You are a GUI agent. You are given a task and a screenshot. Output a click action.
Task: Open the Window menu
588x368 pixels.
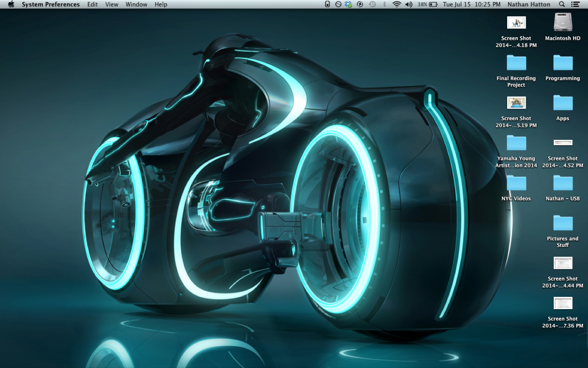[x=136, y=4]
